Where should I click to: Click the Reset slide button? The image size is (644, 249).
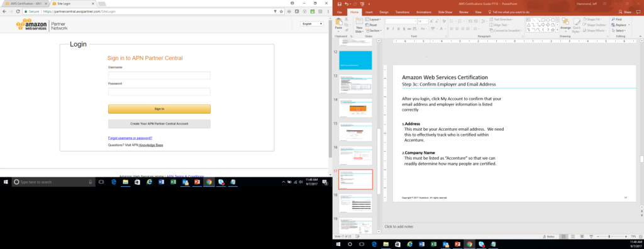pyautogui.click(x=371, y=25)
